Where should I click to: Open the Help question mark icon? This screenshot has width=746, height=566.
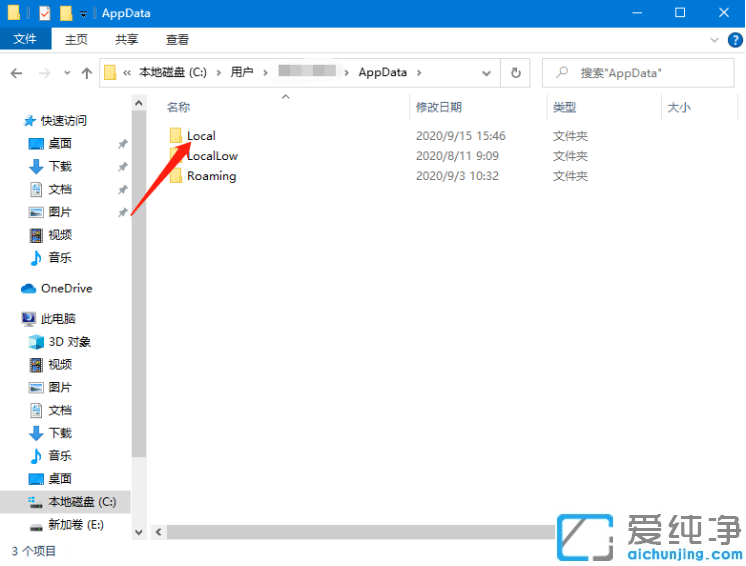pos(735,40)
